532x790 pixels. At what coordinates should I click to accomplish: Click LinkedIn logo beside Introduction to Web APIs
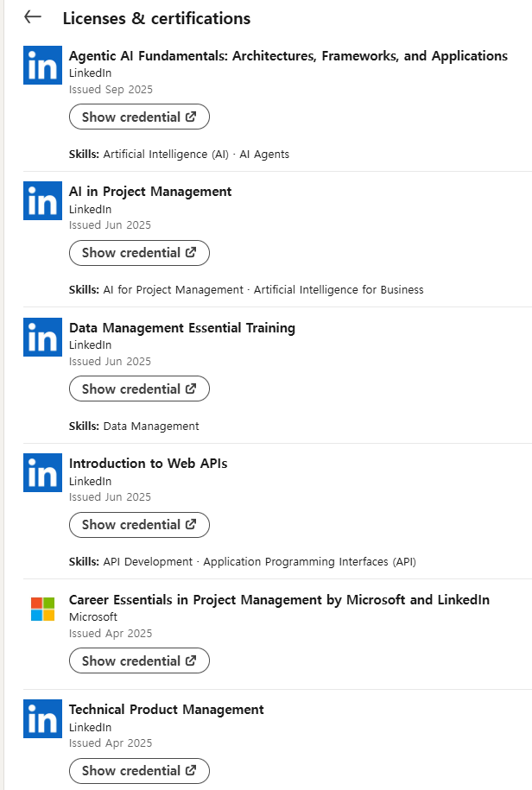(x=42, y=473)
